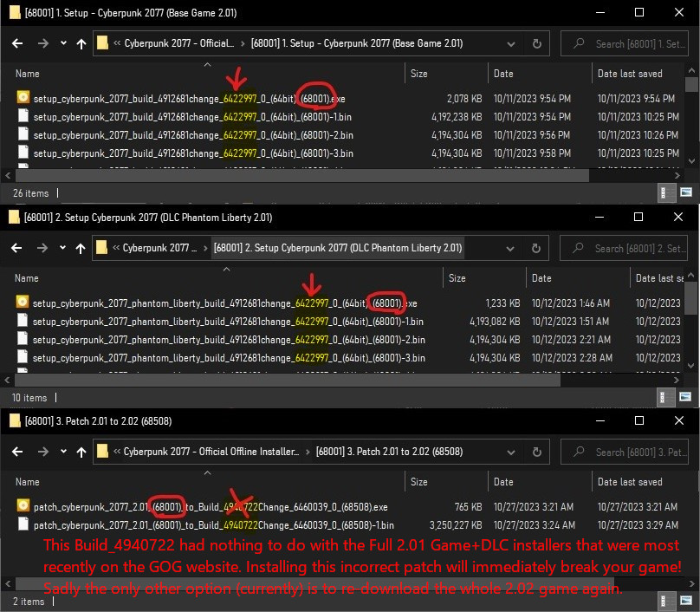Sort by Size column in Patch window
700x612 pixels.
(418, 482)
